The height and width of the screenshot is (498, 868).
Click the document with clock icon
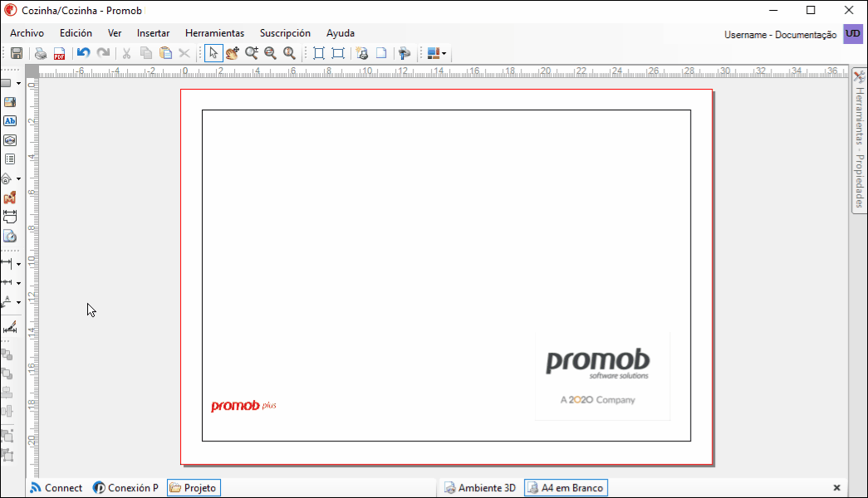(x=10, y=237)
